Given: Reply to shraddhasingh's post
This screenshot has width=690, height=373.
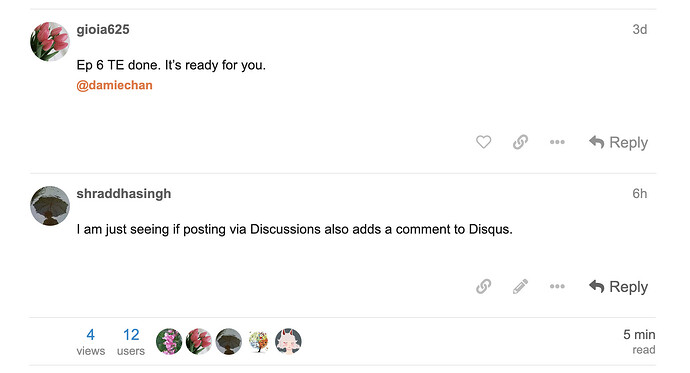Looking at the screenshot, I should pos(618,286).
